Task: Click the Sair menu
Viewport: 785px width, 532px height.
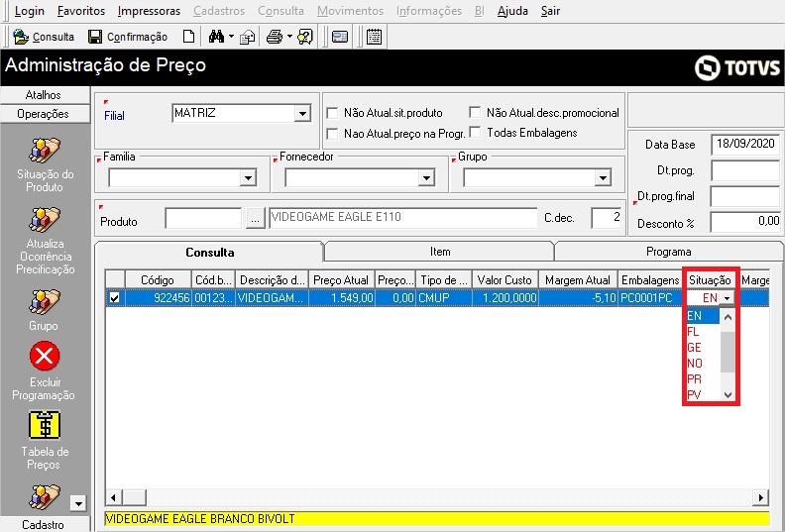Action: tap(550, 11)
